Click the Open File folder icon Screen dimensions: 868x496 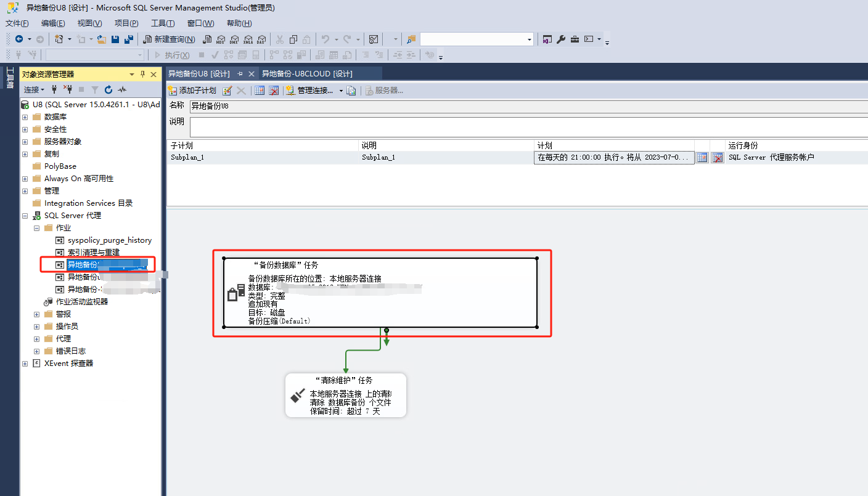[101, 39]
